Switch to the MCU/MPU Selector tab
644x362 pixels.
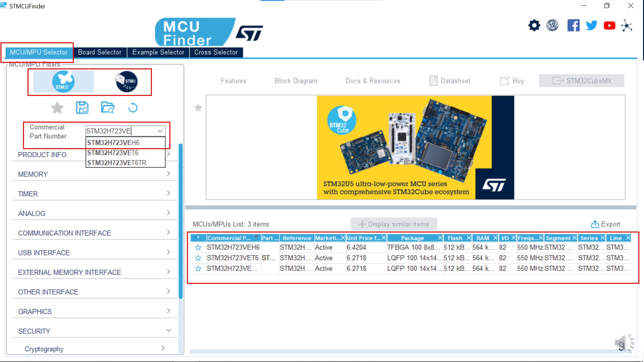(x=39, y=52)
